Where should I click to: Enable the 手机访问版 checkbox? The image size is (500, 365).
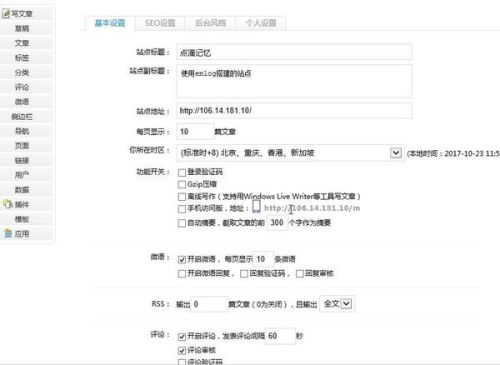click(182, 209)
